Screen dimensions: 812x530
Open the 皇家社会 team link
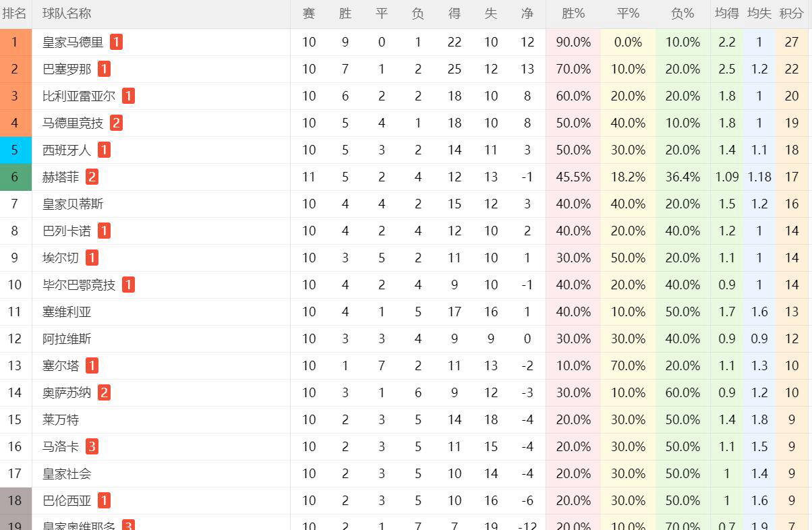click(x=67, y=473)
